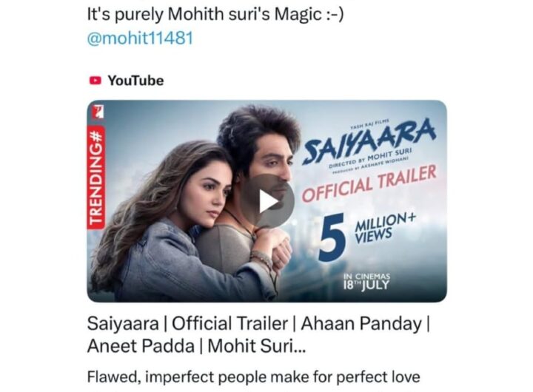The image size is (533, 392).
Task: Click the Produced by Akshaye Widhani credit
Action: click(370, 165)
